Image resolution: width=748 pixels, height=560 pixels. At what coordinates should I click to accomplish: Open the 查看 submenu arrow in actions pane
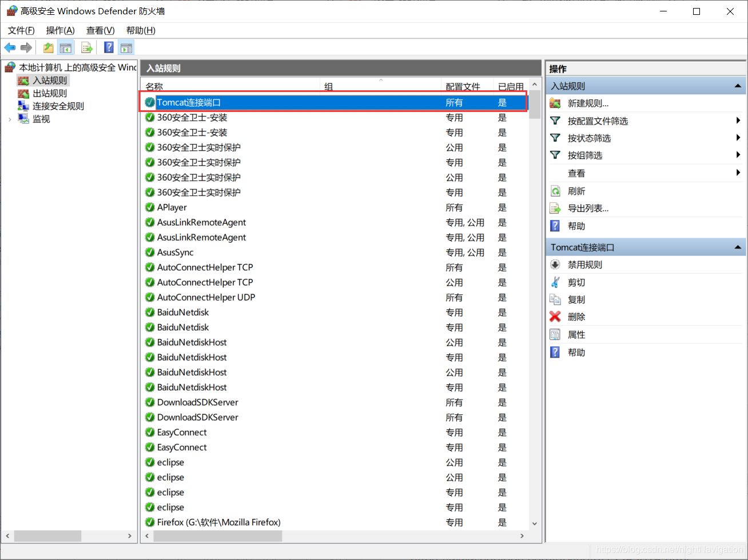click(x=738, y=173)
